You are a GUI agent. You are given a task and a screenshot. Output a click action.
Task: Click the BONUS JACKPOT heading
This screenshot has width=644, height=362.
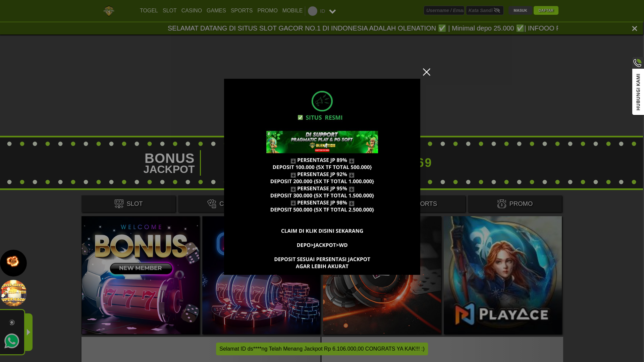169,163
